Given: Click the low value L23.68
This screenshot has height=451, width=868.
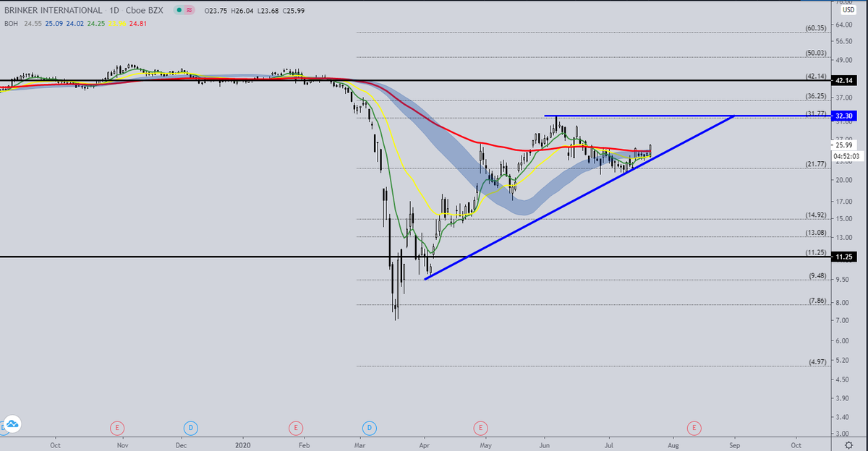Looking at the screenshot, I should [x=270, y=12].
